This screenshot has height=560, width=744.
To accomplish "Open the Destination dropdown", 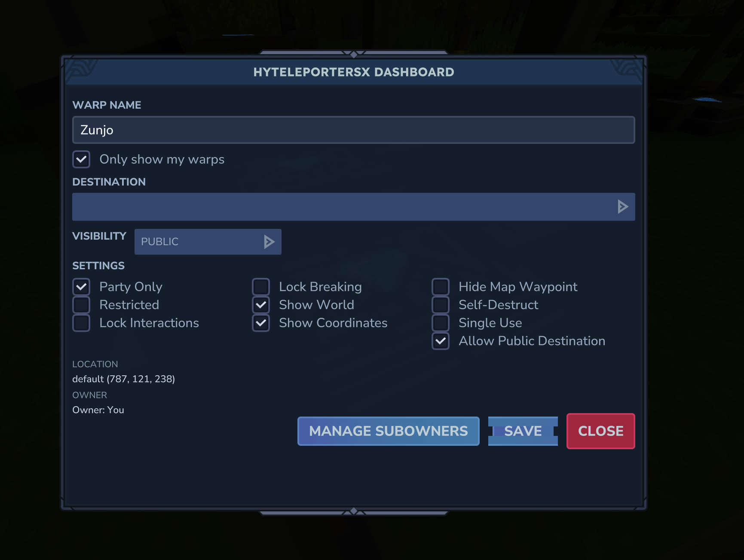I will coord(344,207).
